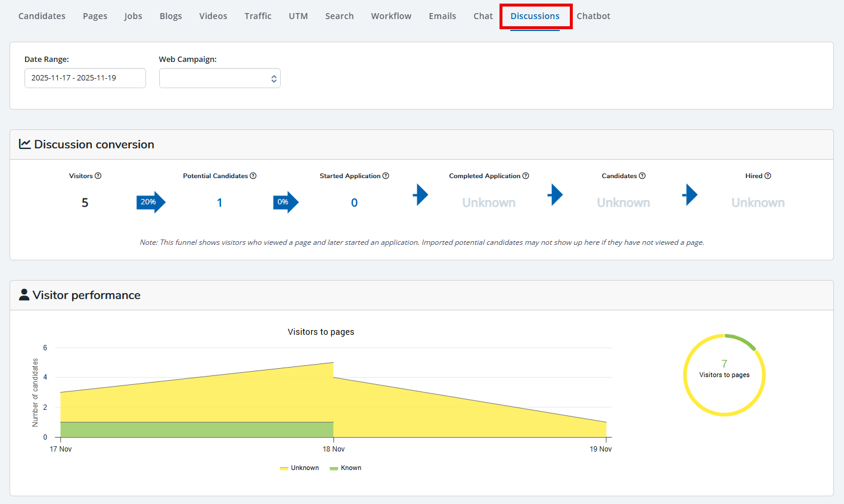The width and height of the screenshot is (844, 504).
Task: Switch to the Chatbot tab
Action: click(593, 16)
